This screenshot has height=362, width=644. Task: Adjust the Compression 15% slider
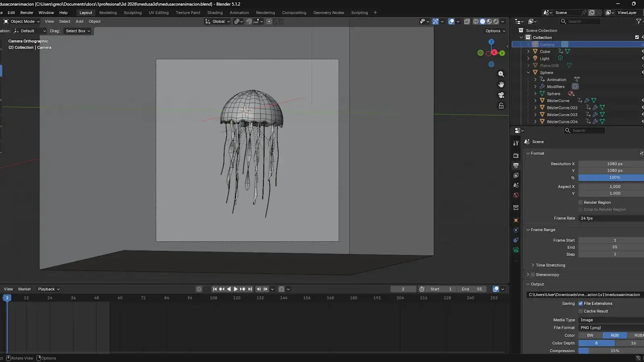pos(611,351)
